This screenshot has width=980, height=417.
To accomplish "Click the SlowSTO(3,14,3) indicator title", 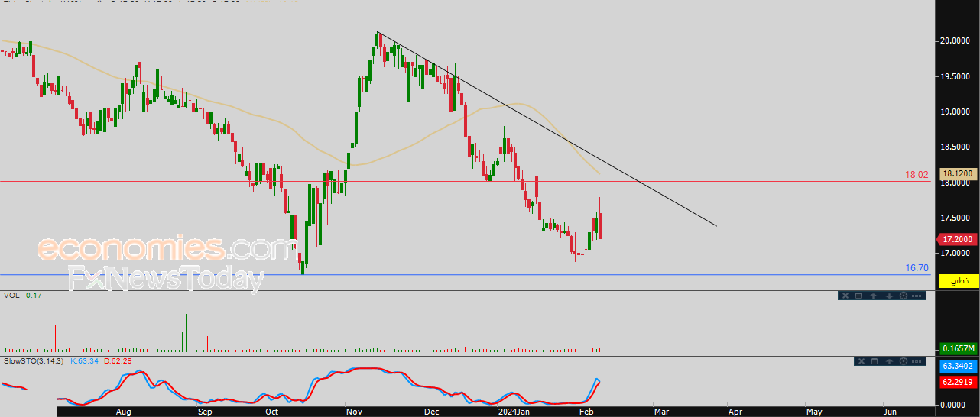I will pos(35,360).
